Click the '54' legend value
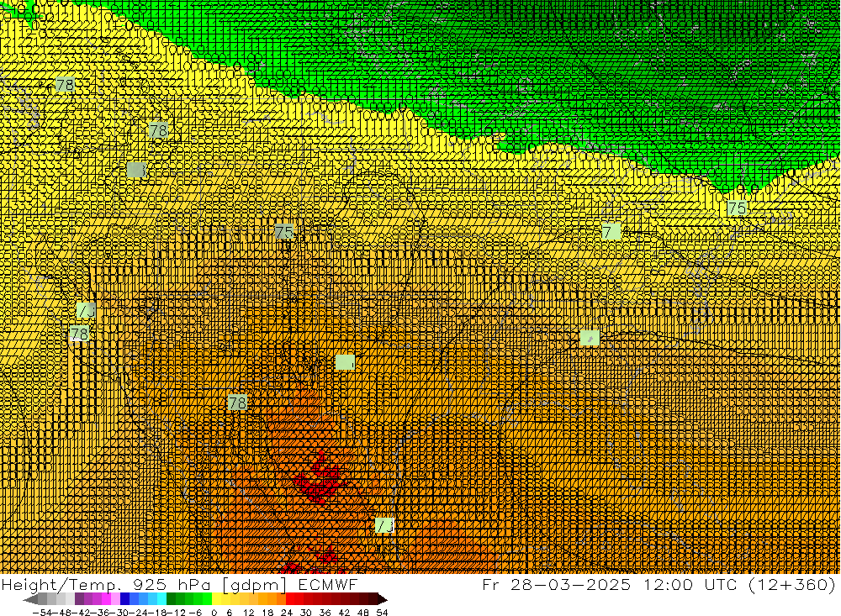 tap(382, 613)
